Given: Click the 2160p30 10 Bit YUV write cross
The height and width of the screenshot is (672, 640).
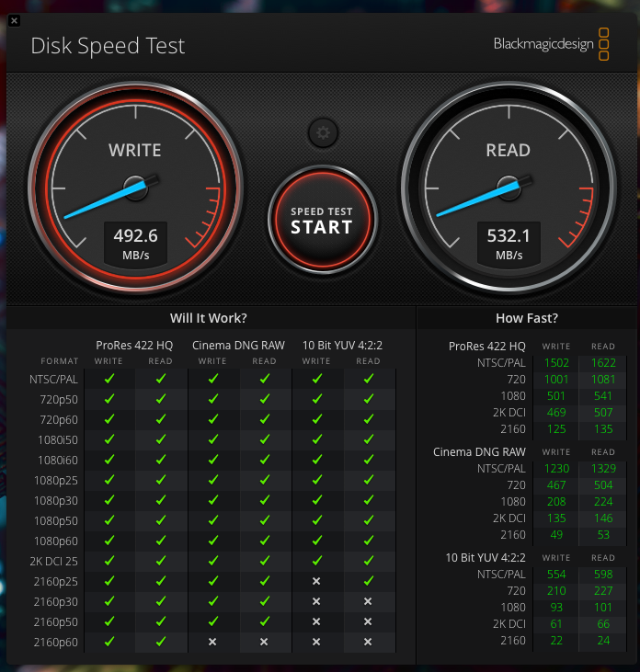Looking at the screenshot, I should click(x=316, y=601).
